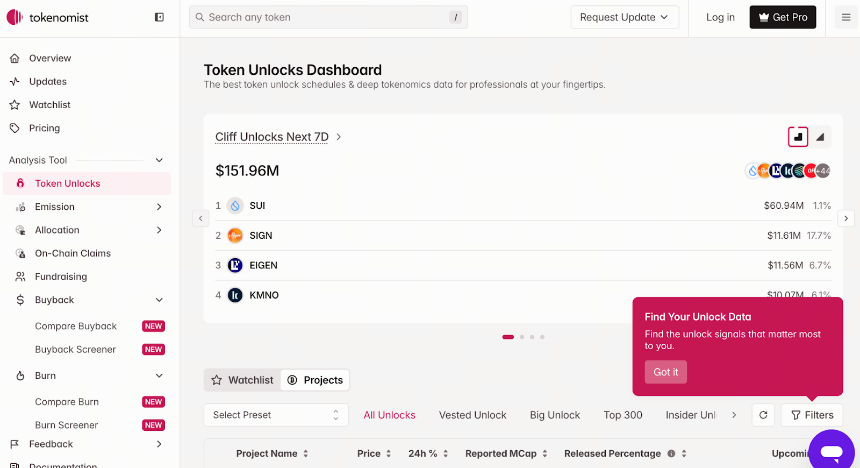Select the Big Unlock tab
This screenshot has width=860, height=468.
pyautogui.click(x=555, y=415)
